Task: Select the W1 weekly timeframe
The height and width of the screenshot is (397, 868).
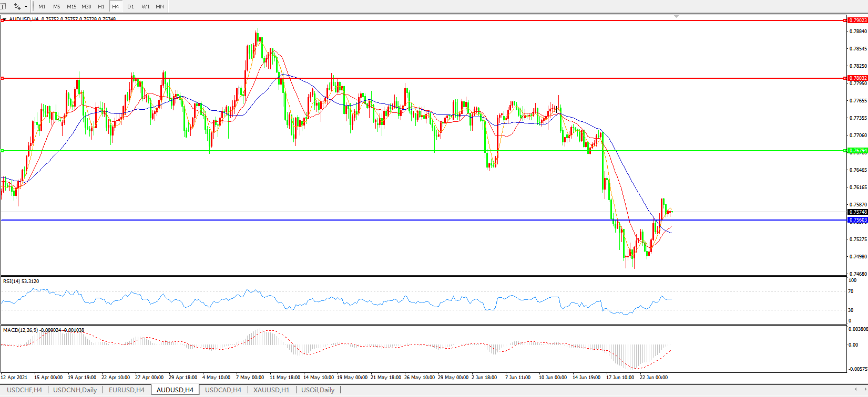Action: click(145, 7)
